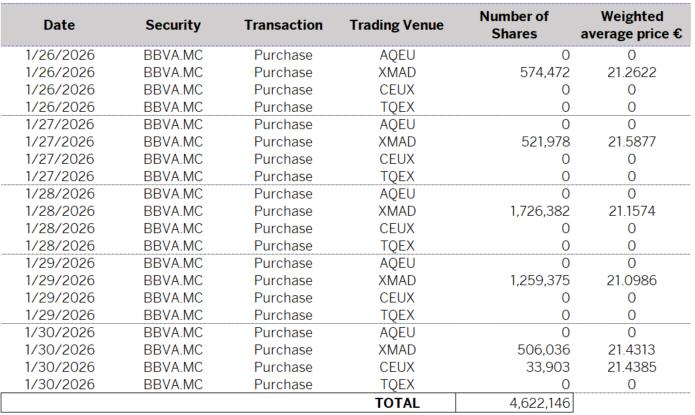Click the 21.4385 price cell
The image size is (695, 415).
click(631, 367)
